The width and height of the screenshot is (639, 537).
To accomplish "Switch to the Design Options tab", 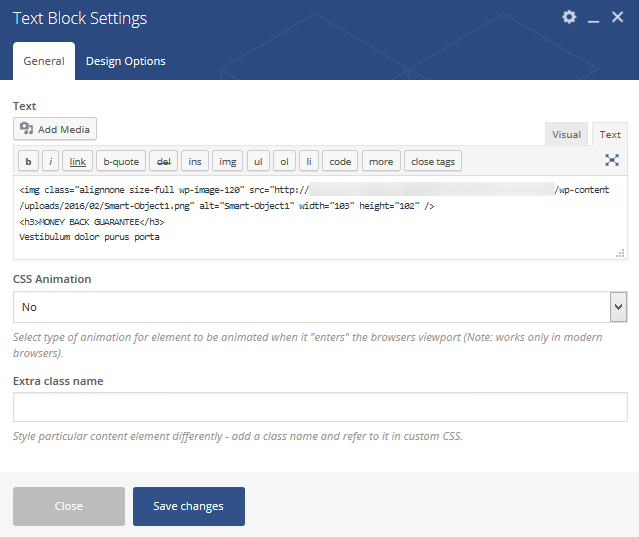I will click(126, 61).
